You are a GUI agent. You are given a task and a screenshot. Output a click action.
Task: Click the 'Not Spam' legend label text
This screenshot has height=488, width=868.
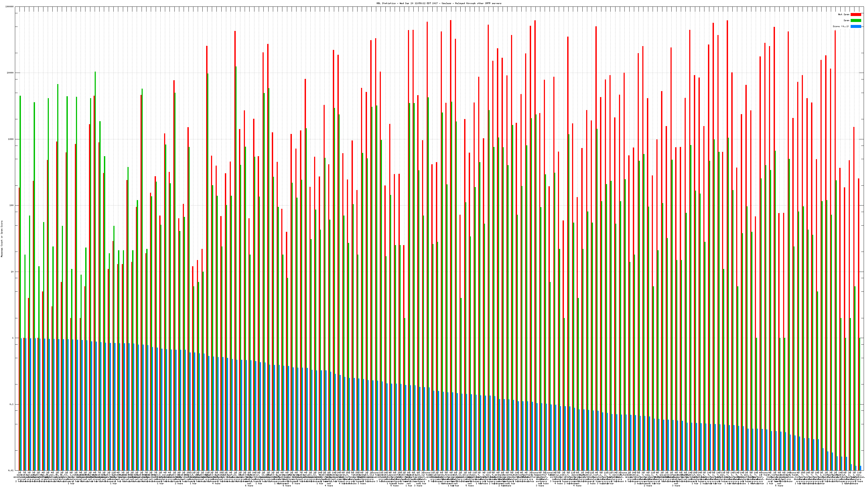(844, 14)
